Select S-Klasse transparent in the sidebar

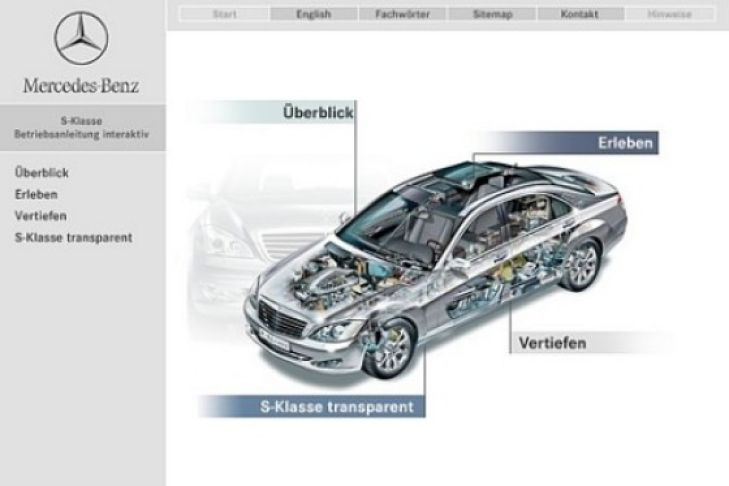(73, 238)
